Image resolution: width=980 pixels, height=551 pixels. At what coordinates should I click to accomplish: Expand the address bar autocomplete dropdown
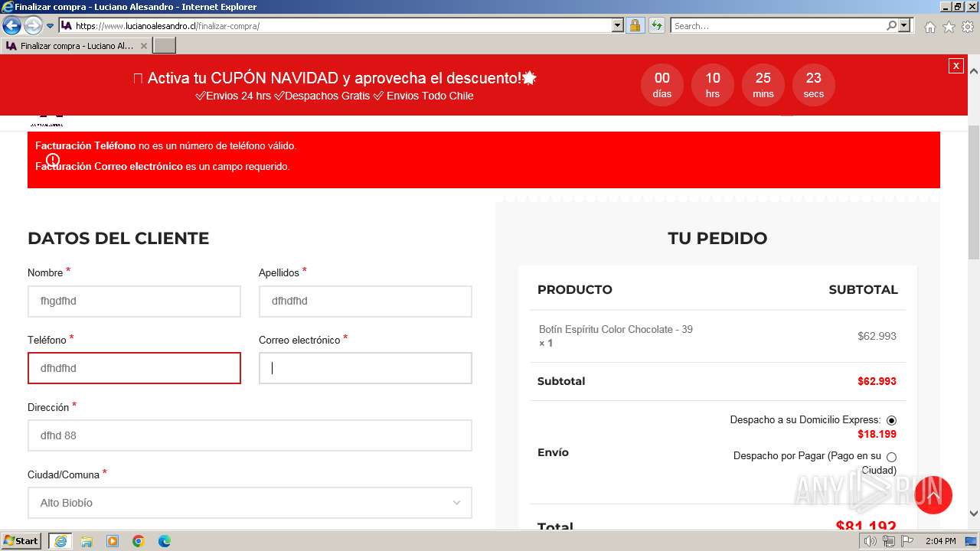coord(618,25)
